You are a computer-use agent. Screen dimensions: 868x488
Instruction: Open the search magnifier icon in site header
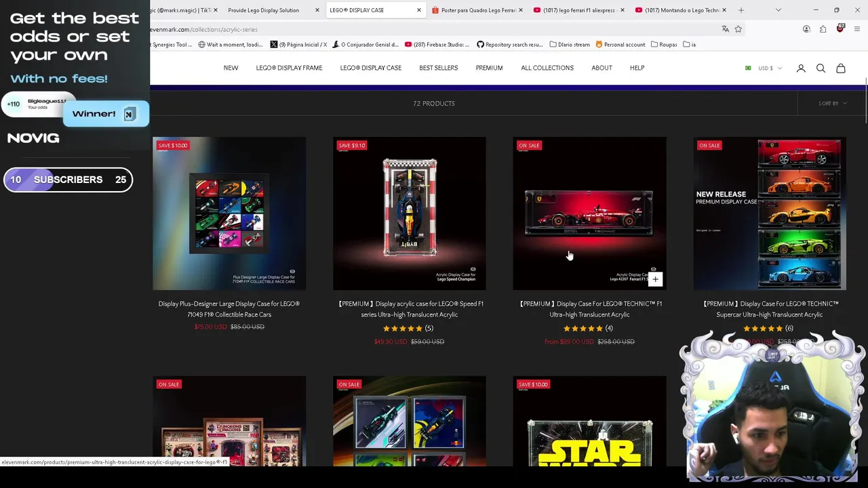(x=821, y=68)
